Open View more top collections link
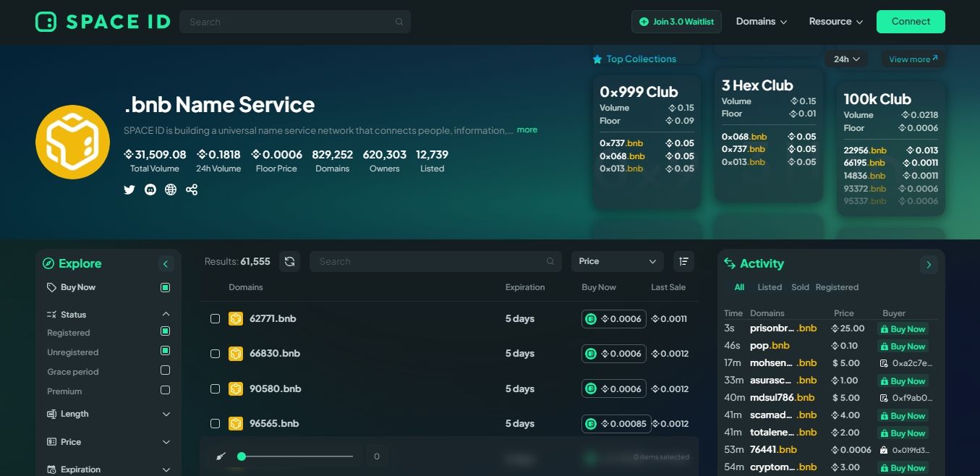The image size is (980, 476). click(x=913, y=59)
